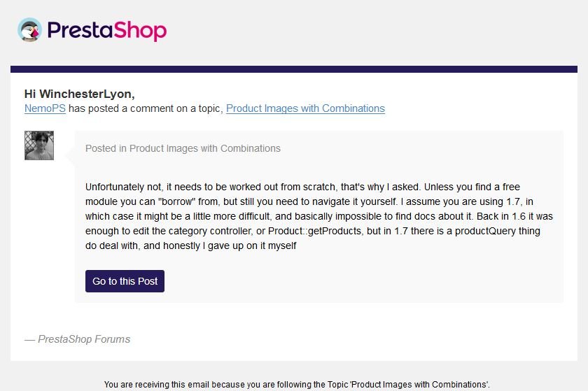Click the "Hi WinchesterLyon," greeting
Screen dimensions: 588x391
click(x=79, y=94)
